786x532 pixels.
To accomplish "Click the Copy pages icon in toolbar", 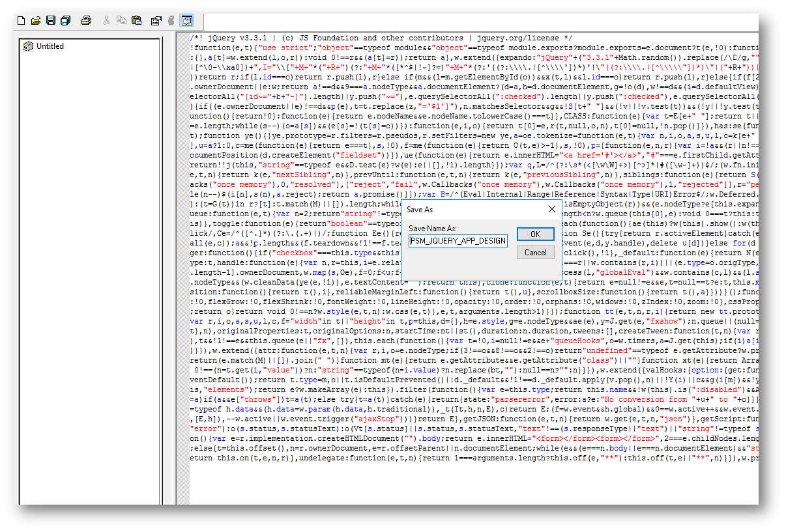I will (x=121, y=21).
